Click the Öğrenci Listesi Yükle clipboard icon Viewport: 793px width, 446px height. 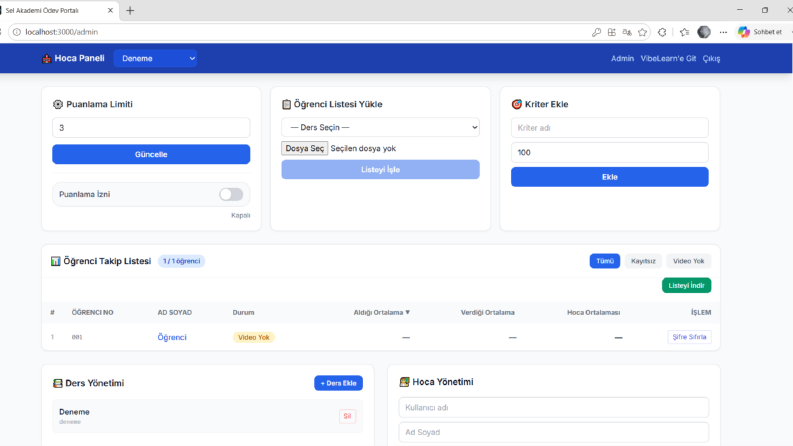click(286, 104)
